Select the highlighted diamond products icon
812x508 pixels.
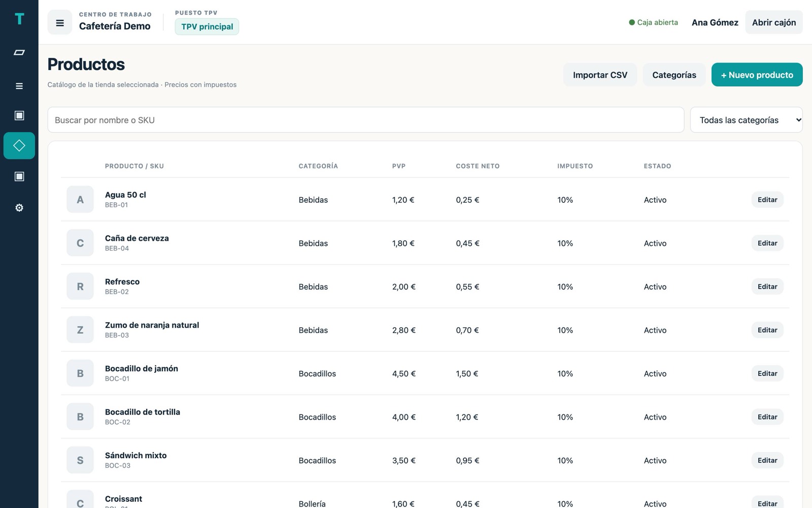click(19, 146)
